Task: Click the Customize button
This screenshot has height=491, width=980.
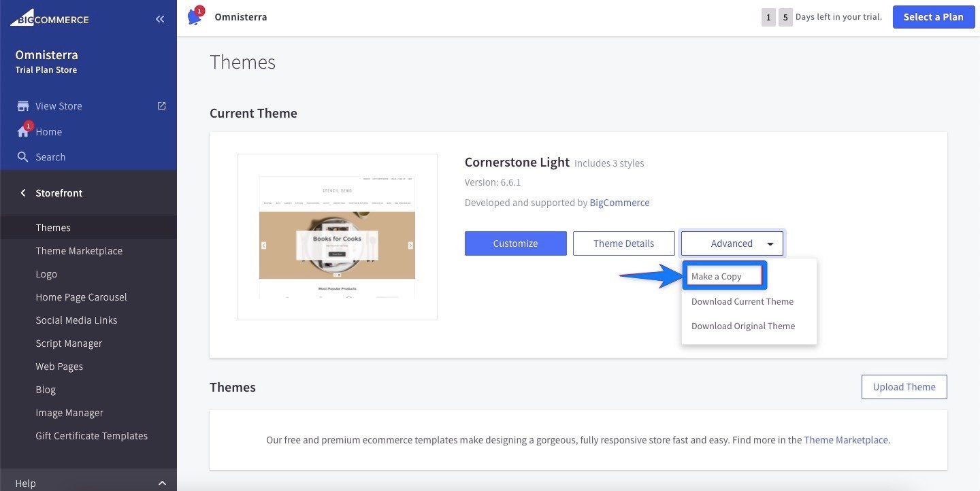Action: pos(515,243)
